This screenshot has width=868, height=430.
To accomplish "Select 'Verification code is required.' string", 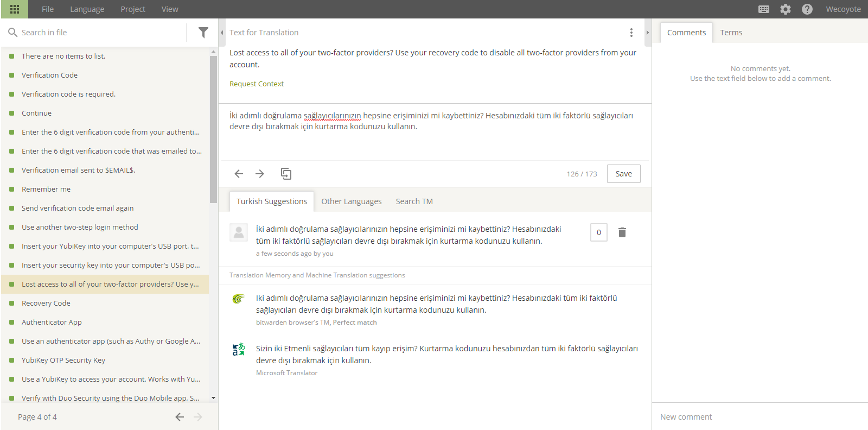I will click(105, 94).
